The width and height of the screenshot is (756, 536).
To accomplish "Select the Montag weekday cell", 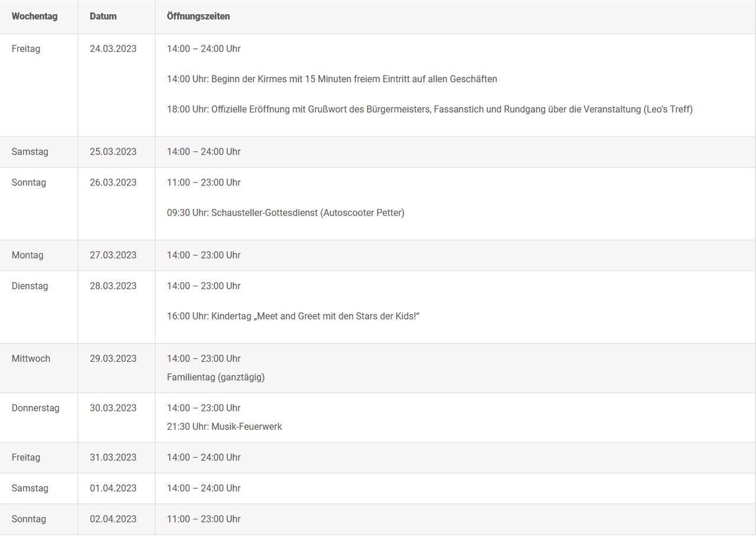I will click(x=27, y=255).
